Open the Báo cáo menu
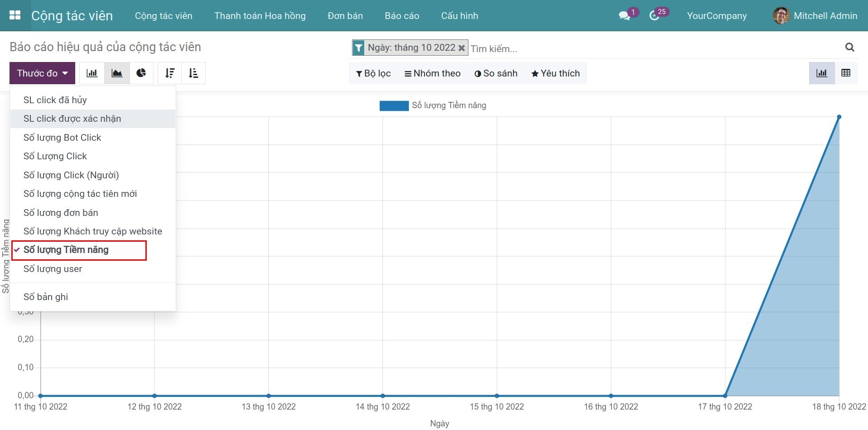Image resolution: width=868 pixels, height=430 pixels. [x=402, y=16]
